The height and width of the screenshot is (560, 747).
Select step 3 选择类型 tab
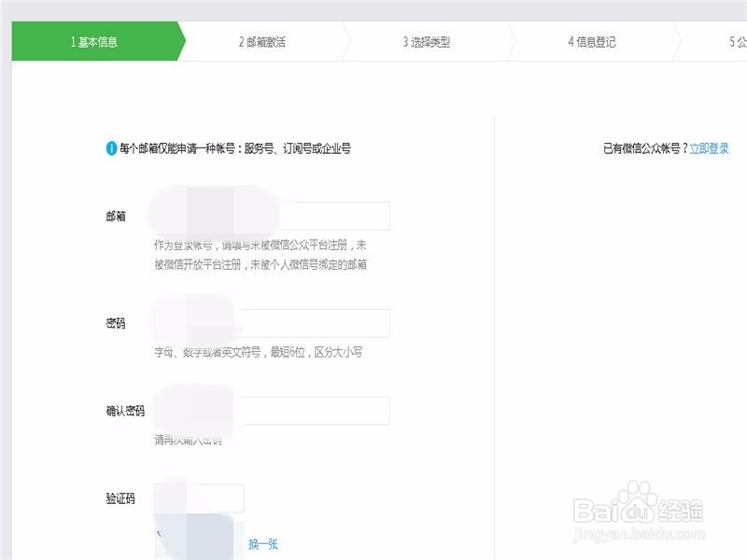(x=427, y=42)
